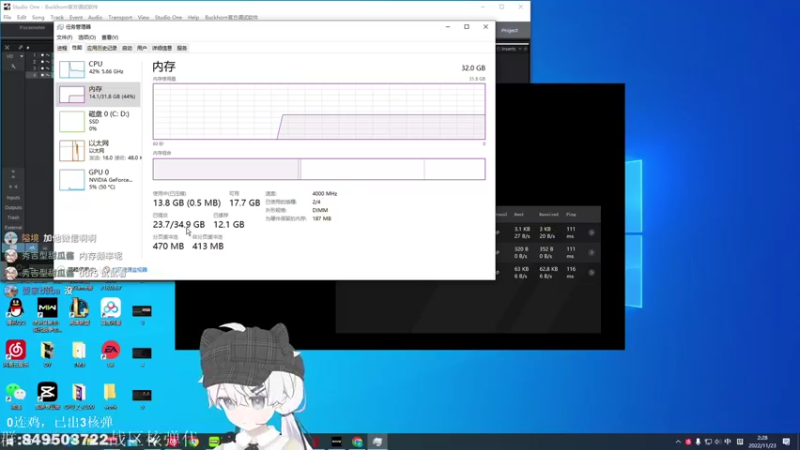The image size is (800, 450).
Task: Open the WeChat desktop shortcut
Action: pos(16,396)
